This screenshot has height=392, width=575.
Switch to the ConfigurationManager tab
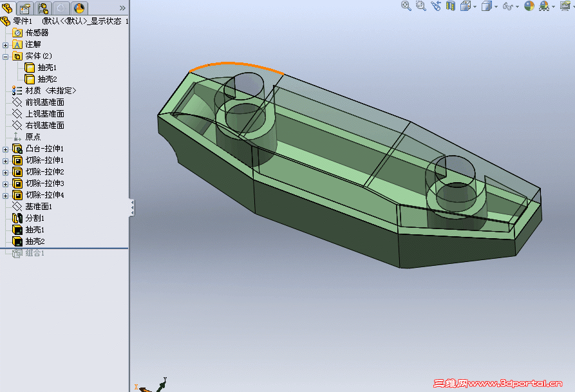point(43,8)
